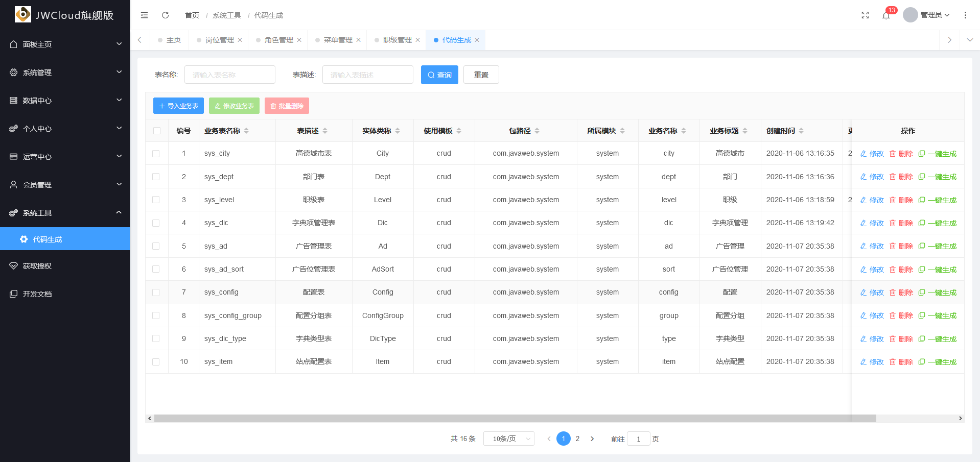The image size is (980, 462).
Task: Generate code for sys_level with 一键生成
Action: point(938,200)
